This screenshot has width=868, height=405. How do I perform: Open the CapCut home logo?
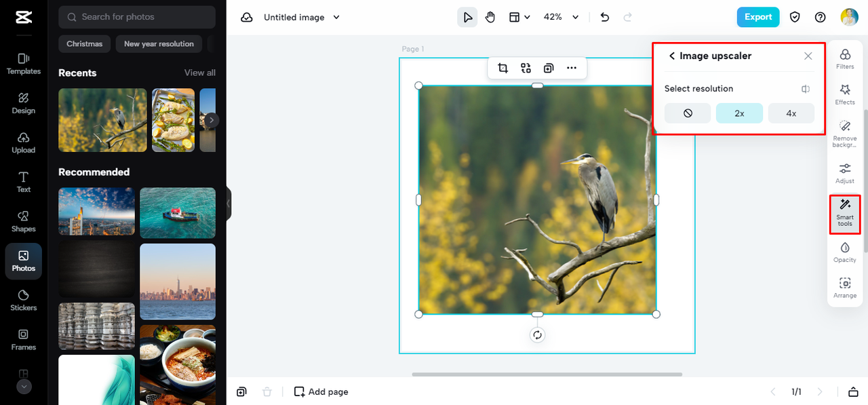pos(24,18)
